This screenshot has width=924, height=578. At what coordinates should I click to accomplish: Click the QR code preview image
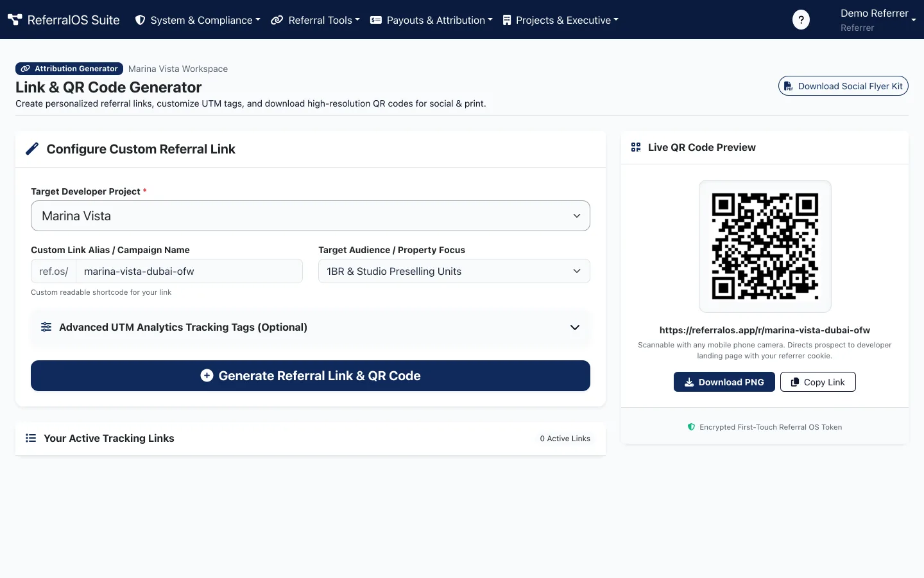[x=765, y=247]
